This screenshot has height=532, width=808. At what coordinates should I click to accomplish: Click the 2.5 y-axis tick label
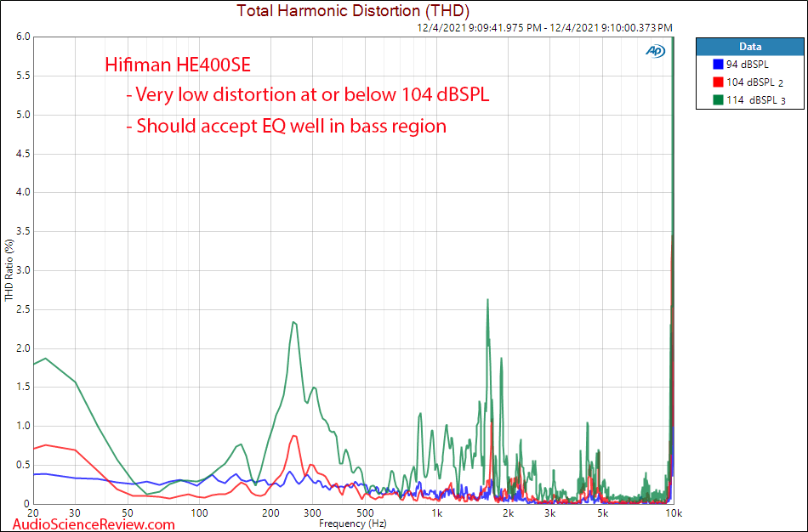coord(24,309)
